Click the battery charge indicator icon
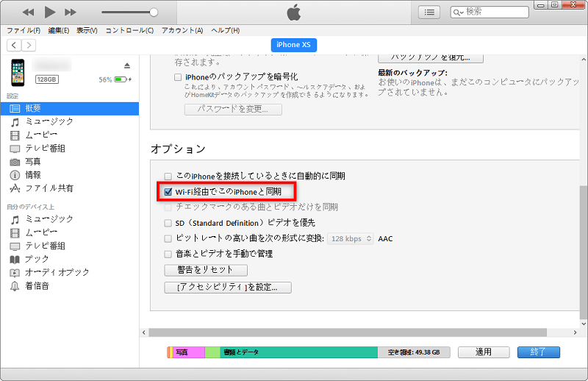The height and width of the screenshot is (381, 588). click(122, 79)
